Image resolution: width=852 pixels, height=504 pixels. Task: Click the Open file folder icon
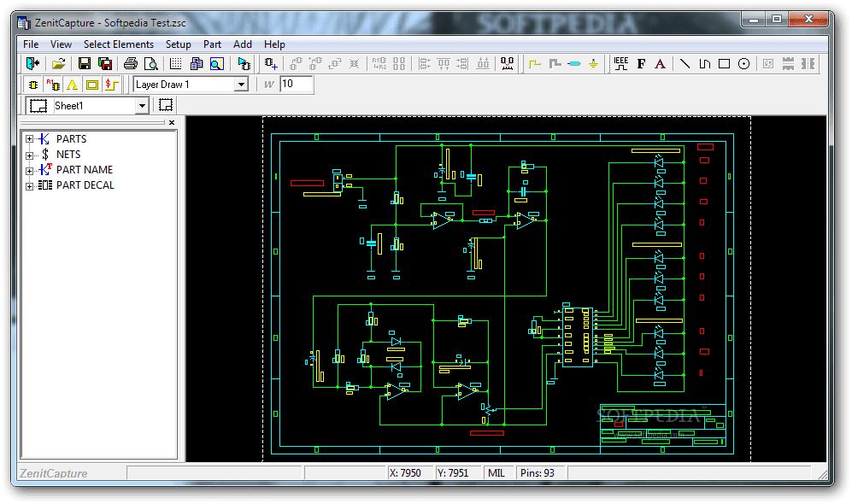click(x=58, y=63)
